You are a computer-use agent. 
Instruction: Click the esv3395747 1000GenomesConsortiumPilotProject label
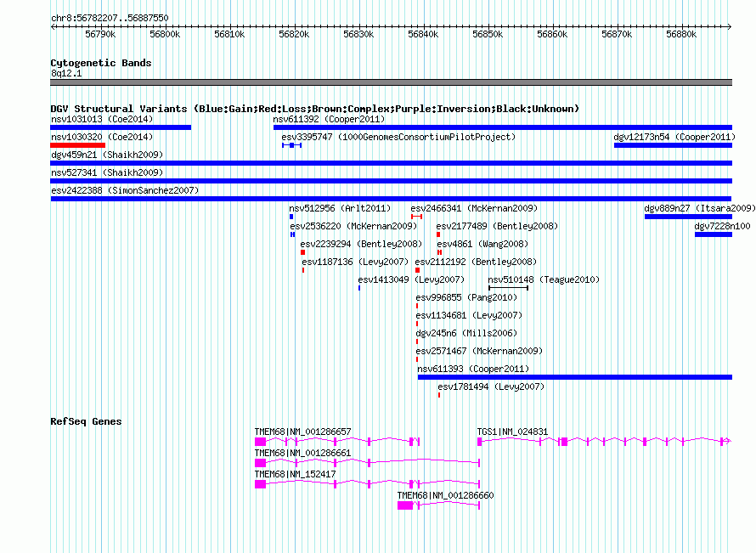[x=398, y=137]
